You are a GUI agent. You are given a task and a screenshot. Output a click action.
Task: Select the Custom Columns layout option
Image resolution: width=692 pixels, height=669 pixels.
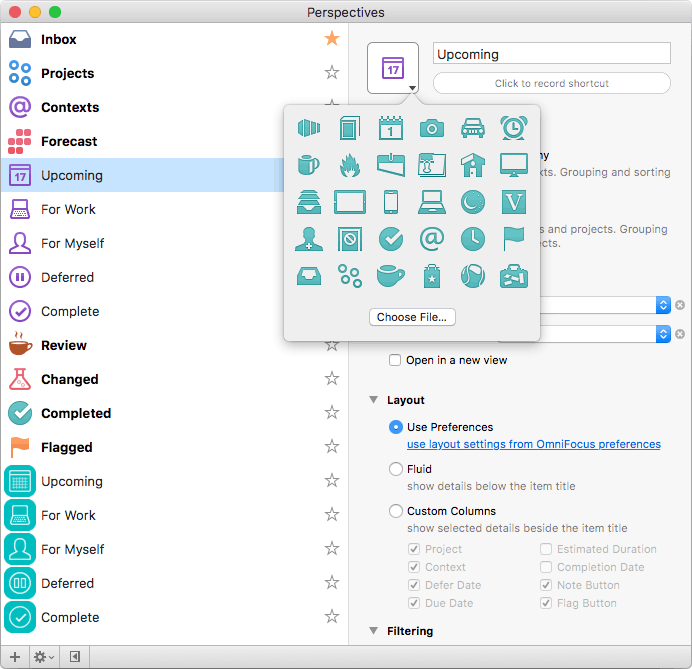(x=396, y=511)
